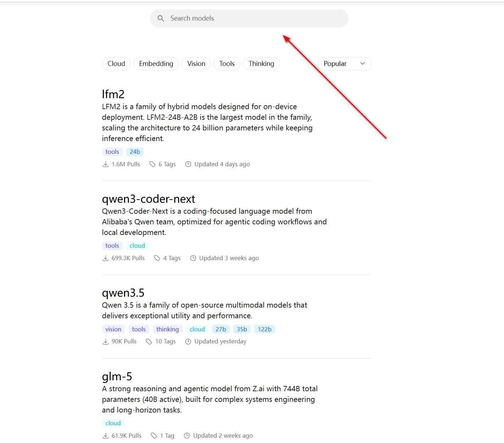The image size is (504, 443).
Task: Click the download icon beside 699.3K Pulls
Action: (106, 258)
